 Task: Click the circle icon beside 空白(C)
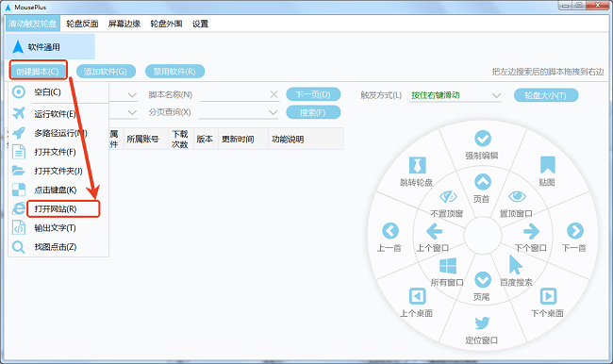(x=18, y=91)
